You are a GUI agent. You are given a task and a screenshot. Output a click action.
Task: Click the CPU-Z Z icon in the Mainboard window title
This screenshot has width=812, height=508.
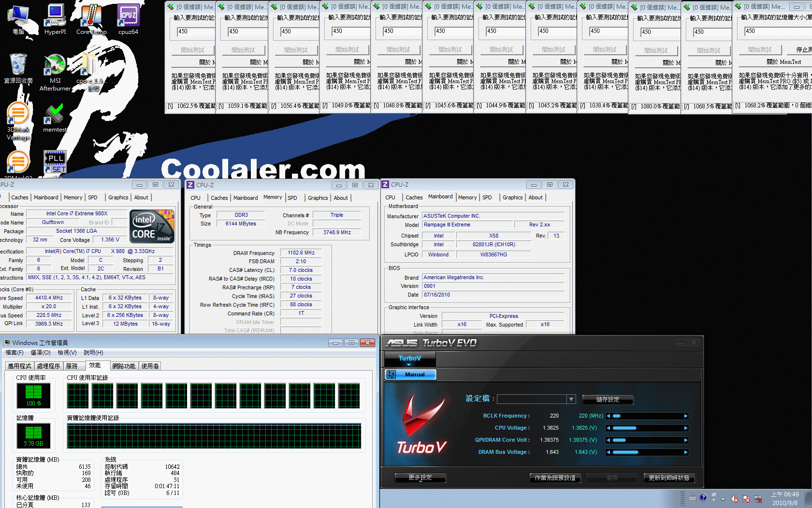pos(385,185)
